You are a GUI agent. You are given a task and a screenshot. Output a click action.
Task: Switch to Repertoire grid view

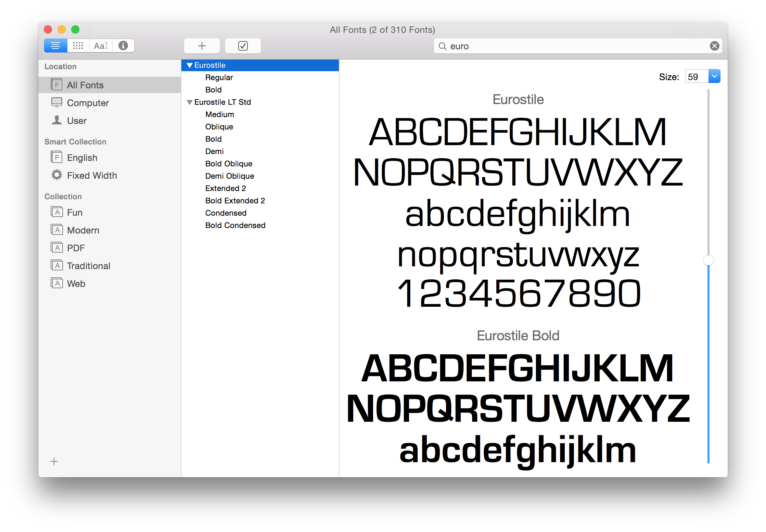coord(78,46)
